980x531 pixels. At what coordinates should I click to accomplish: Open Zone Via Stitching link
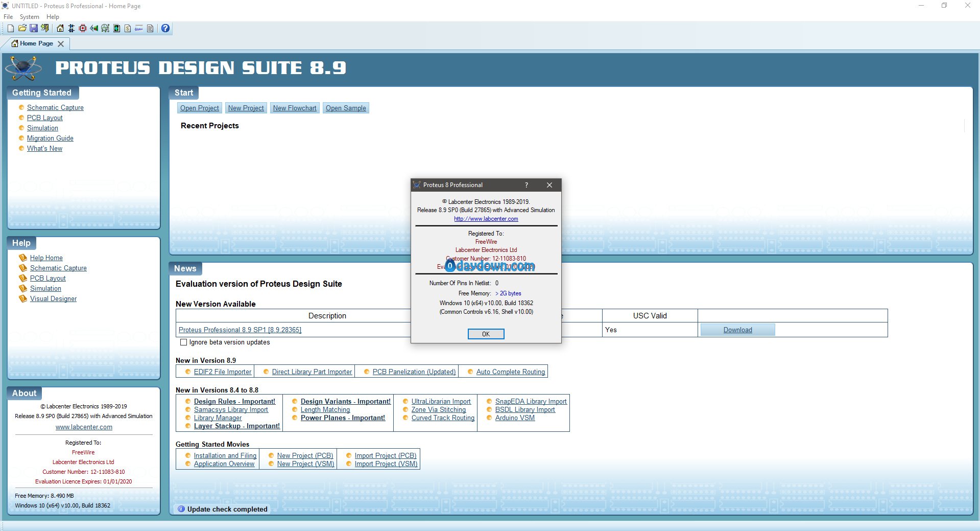[x=439, y=410]
